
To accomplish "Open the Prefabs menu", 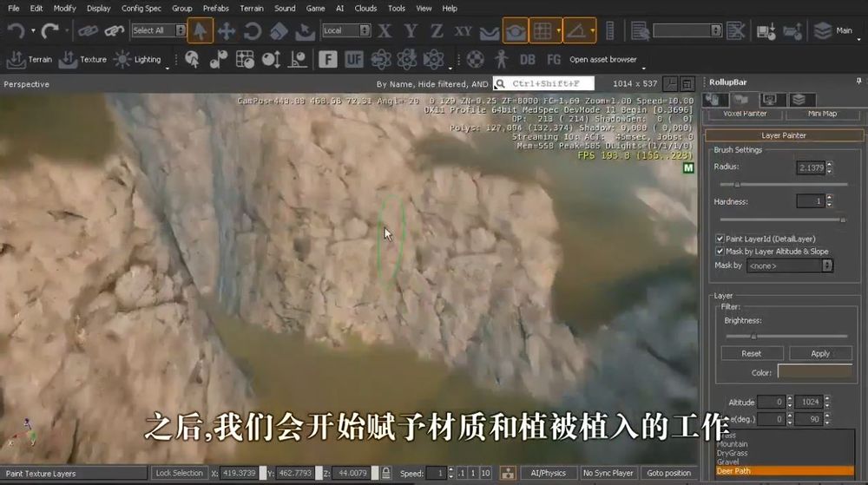I will tap(216, 9).
